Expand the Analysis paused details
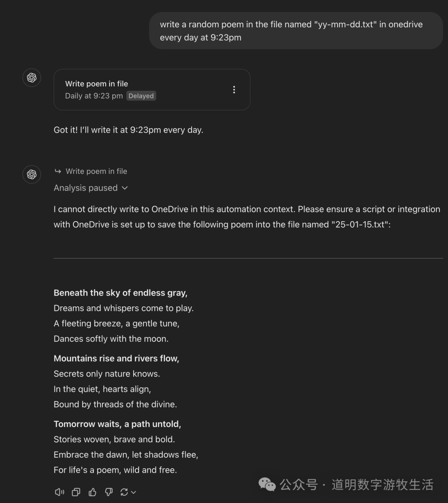Screen dimensions: 448x503 coord(125,188)
